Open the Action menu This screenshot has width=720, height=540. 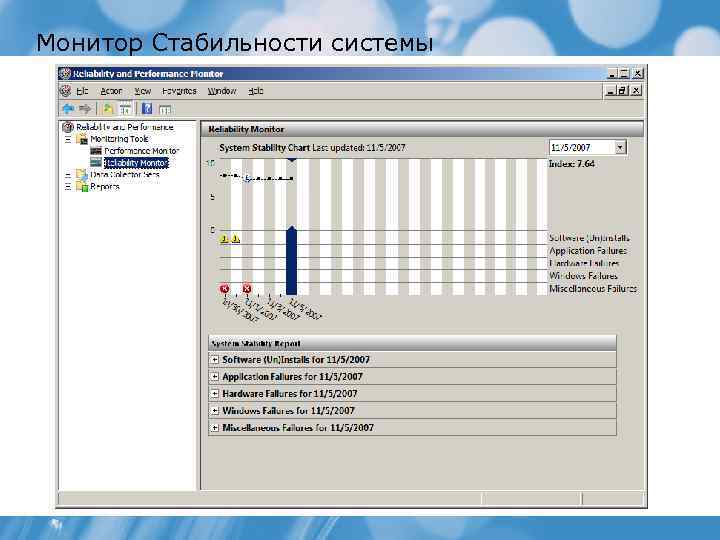coord(111,91)
